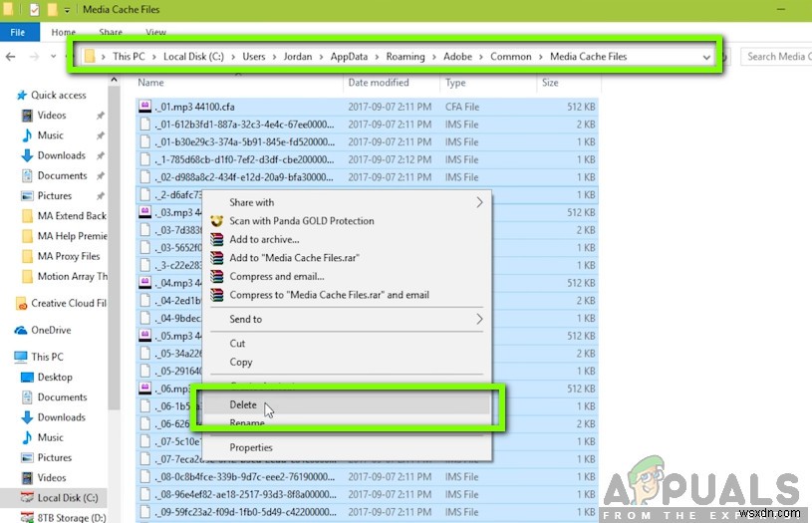Click the navigation pane scroll up arrow
Image resolution: width=812 pixels, height=523 pixels.
[114, 80]
